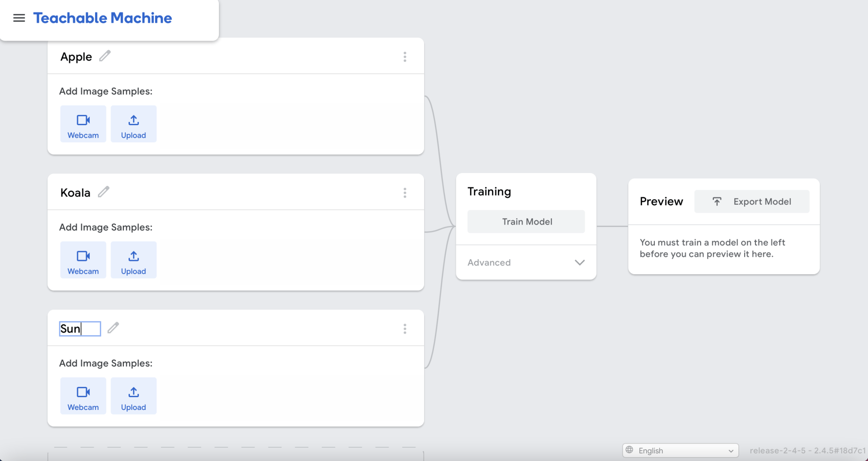Start Webcam capture for Koala class
This screenshot has width=868, height=461.
click(x=83, y=260)
